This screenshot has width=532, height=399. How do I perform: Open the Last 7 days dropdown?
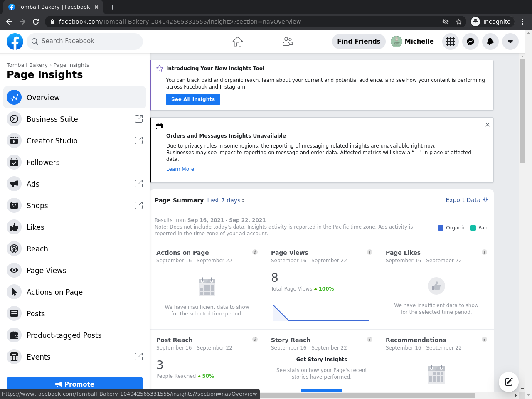coord(226,200)
